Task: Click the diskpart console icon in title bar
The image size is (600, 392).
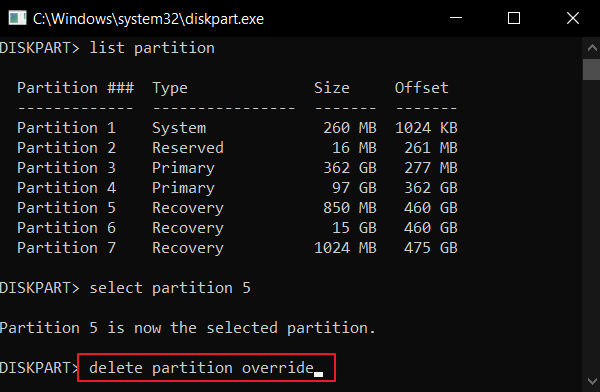Action: pyautogui.click(x=17, y=18)
